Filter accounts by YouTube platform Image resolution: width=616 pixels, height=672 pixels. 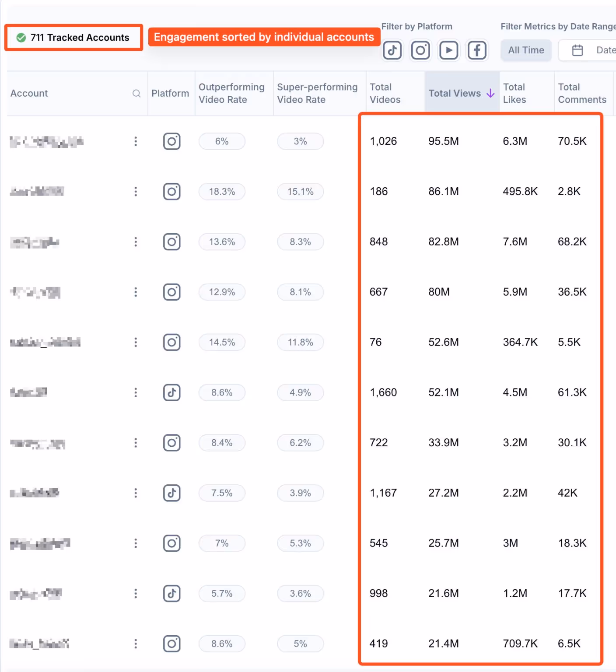449,50
